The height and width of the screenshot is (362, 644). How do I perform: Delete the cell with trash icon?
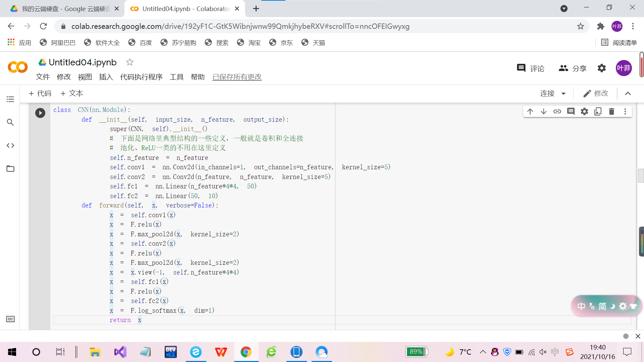[x=611, y=112]
